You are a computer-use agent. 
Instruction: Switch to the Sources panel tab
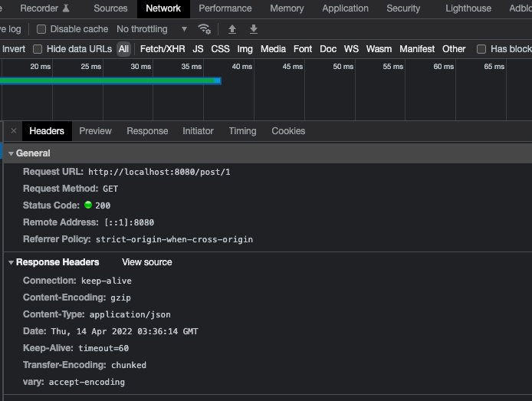pyautogui.click(x=110, y=8)
